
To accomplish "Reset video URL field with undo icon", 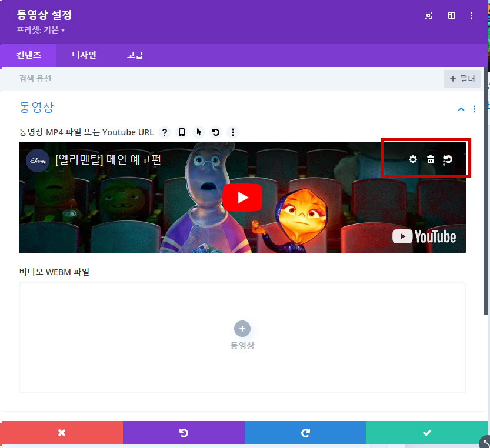I will (x=216, y=132).
